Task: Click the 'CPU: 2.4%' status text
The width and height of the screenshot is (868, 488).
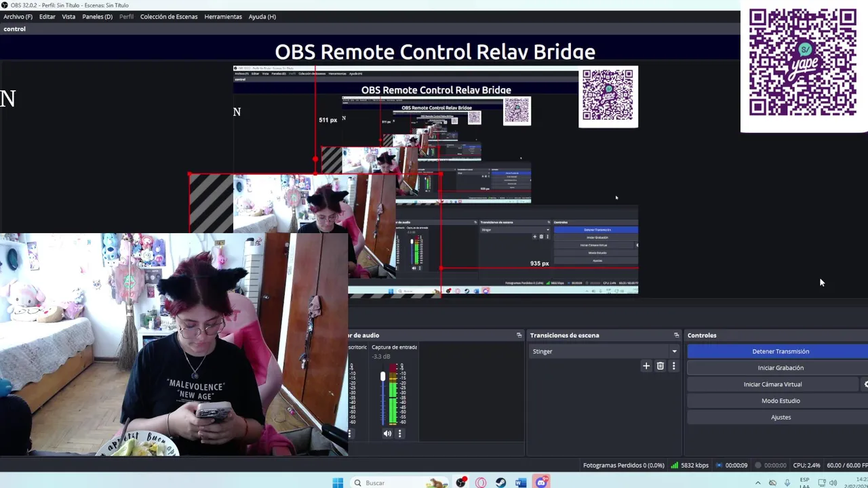Action: click(806, 466)
